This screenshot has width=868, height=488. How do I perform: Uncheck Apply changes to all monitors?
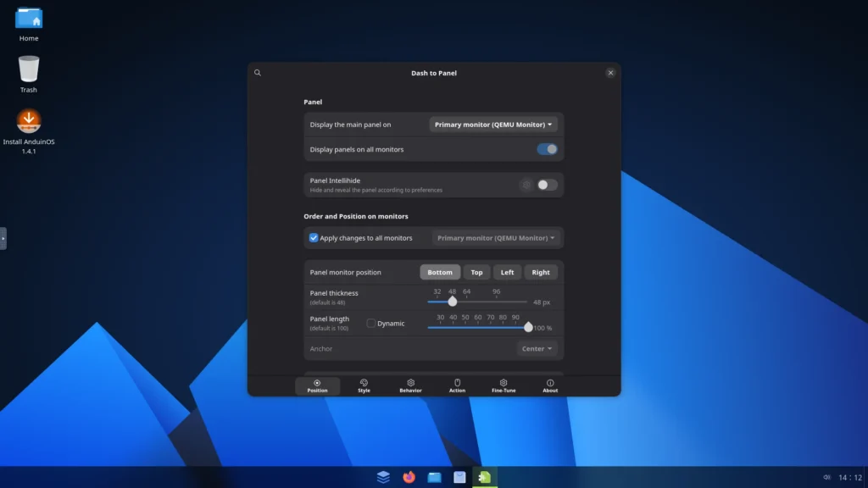(314, 238)
